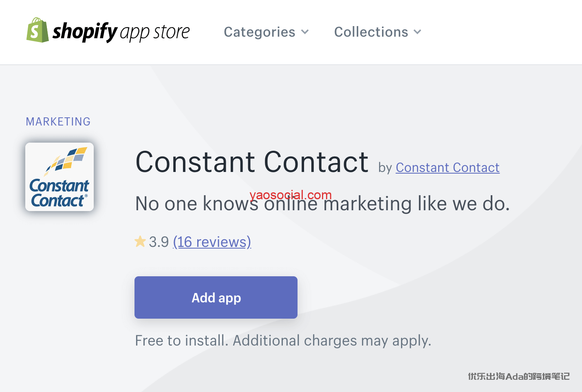Expand the chevron next to Categories
The width and height of the screenshot is (582, 392).
coord(305,32)
